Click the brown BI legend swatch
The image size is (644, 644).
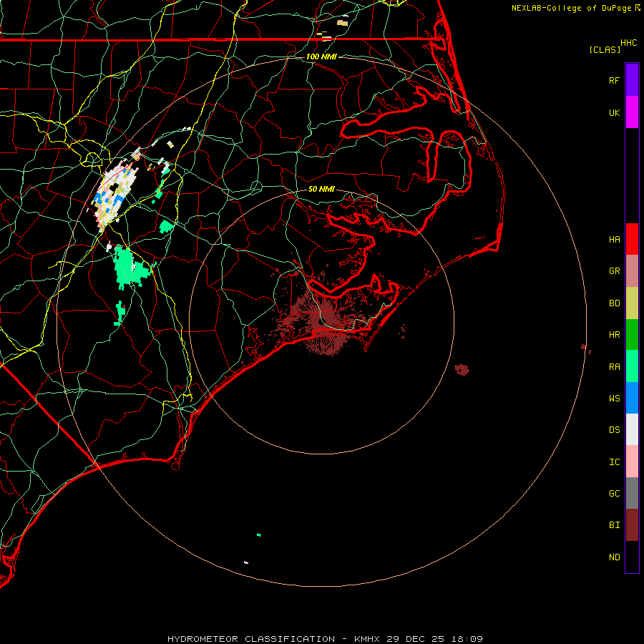pyautogui.click(x=632, y=525)
